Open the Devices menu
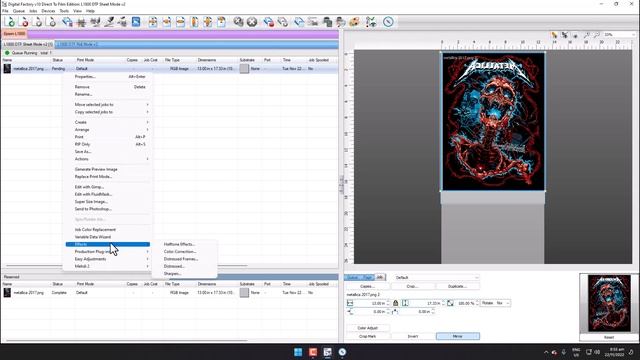 [x=48, y=11]
